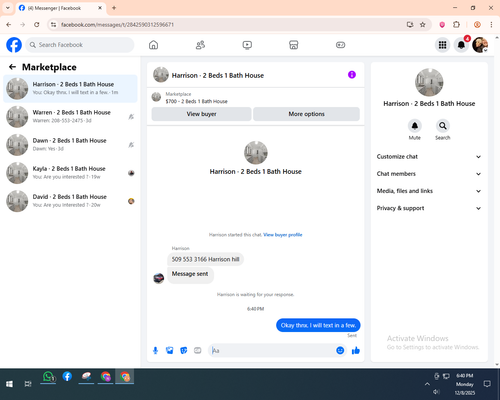Screen dimensions: 500x400
Task: Click the volume speaker icon in system tray
Action: (x=436, y=392)
